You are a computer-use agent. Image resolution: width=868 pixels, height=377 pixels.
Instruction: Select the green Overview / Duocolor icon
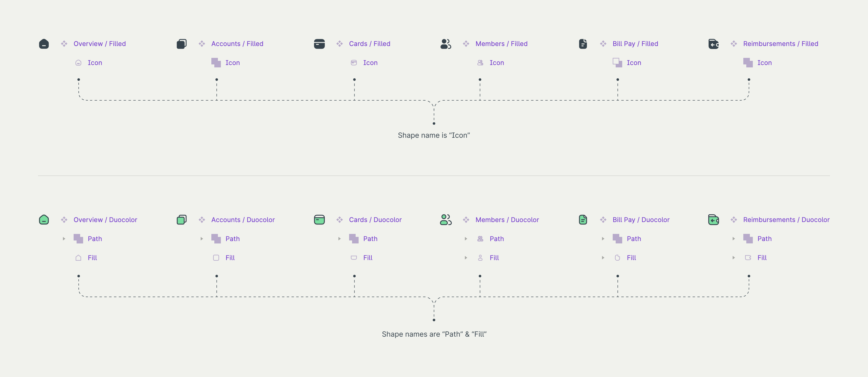click(x=44, y=220)
